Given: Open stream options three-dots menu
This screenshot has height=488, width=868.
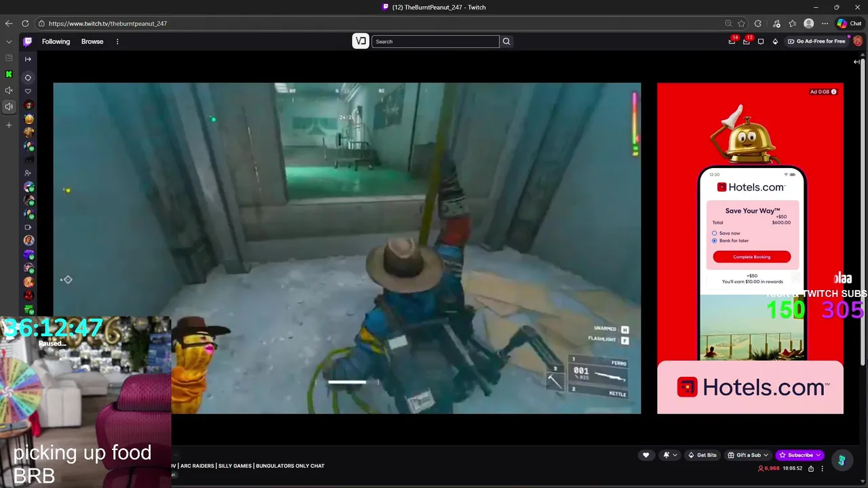Looking at the screenshot, I should (x=822, y=468).
